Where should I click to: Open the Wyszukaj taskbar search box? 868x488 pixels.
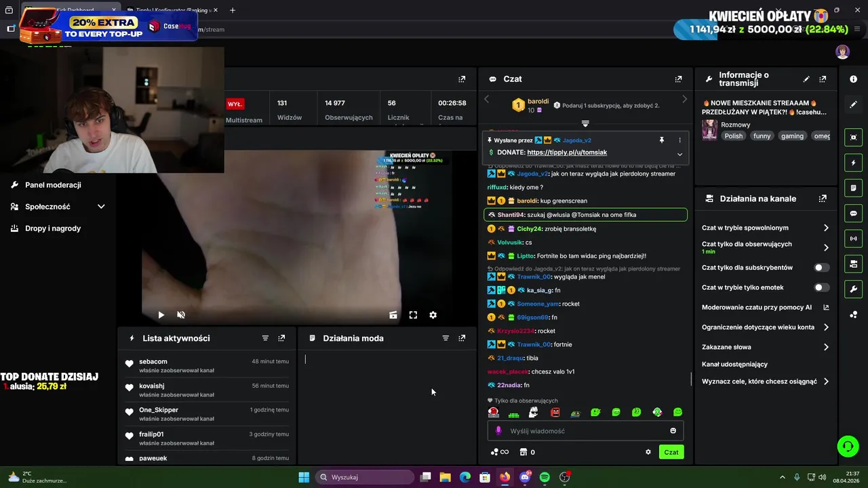[x=365, y=477]
